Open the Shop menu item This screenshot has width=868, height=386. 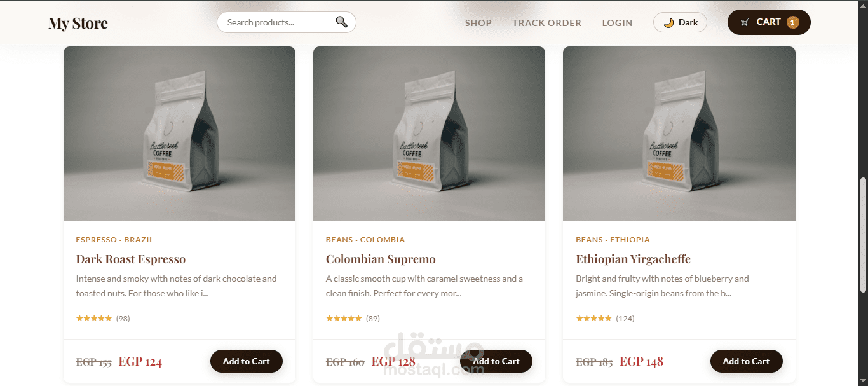tap(478, 23)
